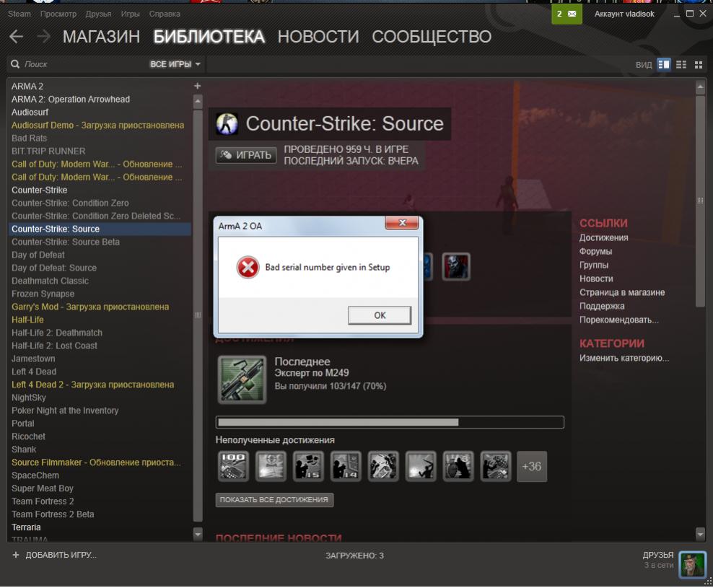Open the Форумы link
Image resolution: width=713 pixels, height=588 pixels.
point(595,252)
